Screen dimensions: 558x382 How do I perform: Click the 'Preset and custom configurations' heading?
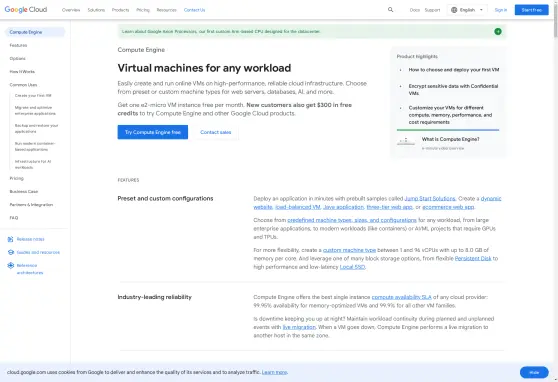coord(165,198)
